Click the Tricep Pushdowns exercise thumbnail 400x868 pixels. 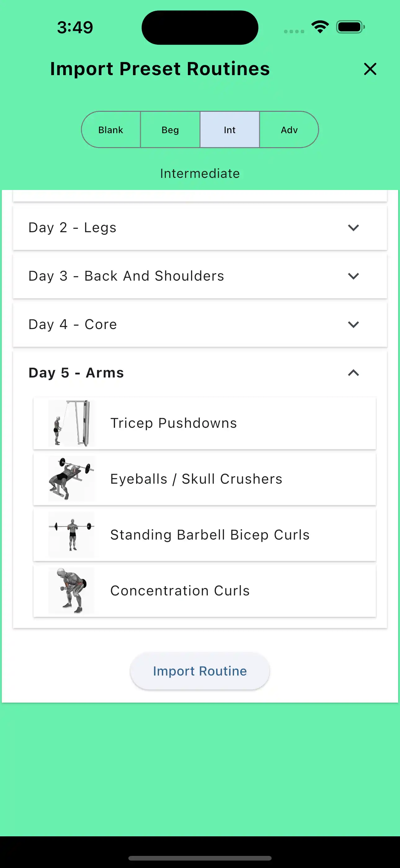pos(71,423)
